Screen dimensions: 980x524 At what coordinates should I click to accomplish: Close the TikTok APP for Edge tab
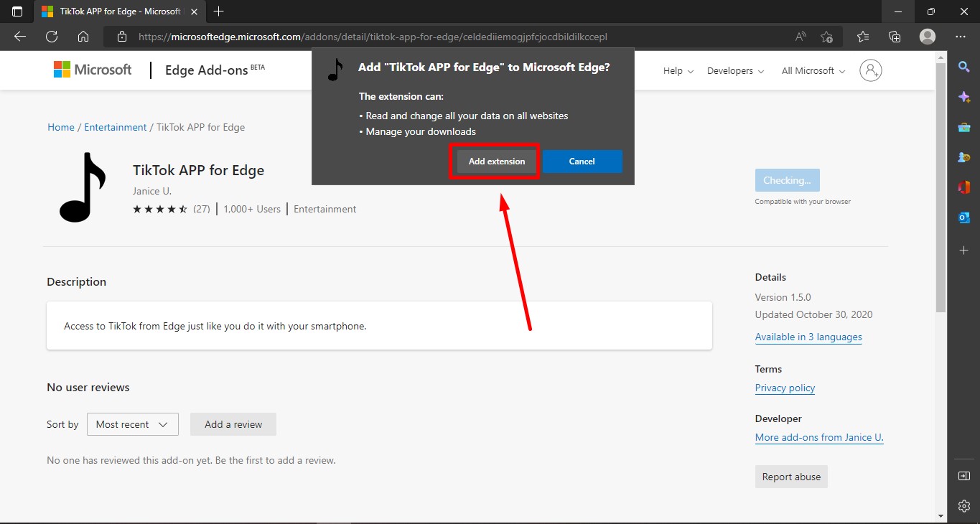pos(195,11)
